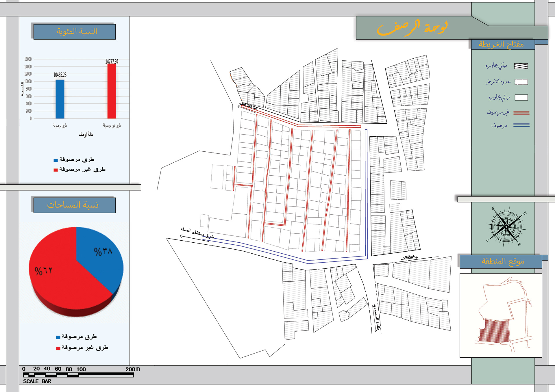The width and height of the screenshot is (555, 392).
Task: Click the نسبة المساحات header box
Action: [75, 205]
